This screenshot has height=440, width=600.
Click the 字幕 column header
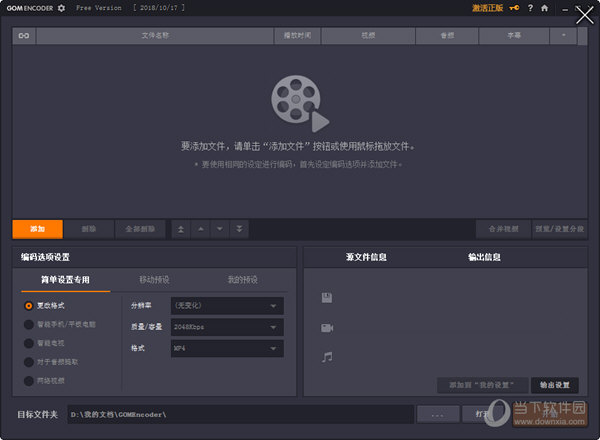514,36
